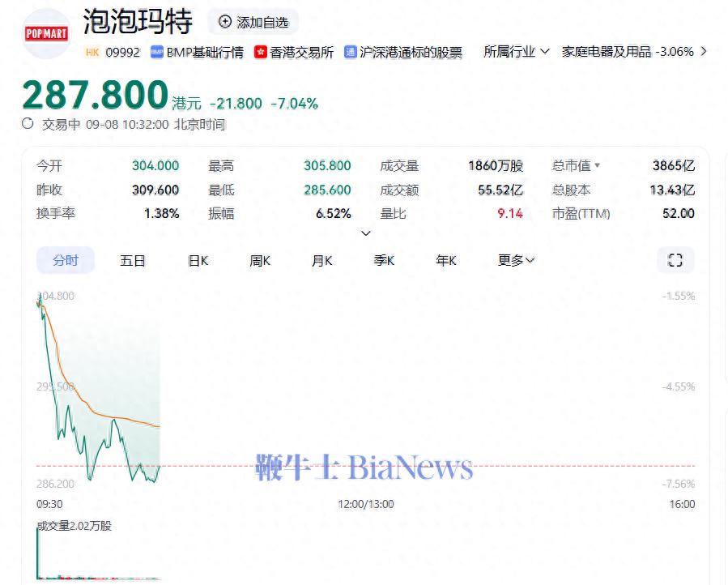The width and height of the screenshot is (728, 585).
Task: Click the clock icon beside 交易中
Action: [x=28, y=124]
